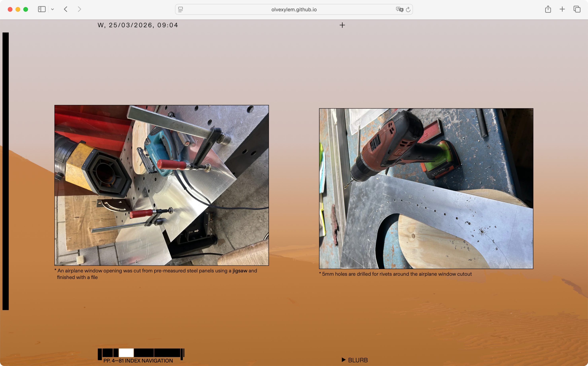Expand the BLURB disclosure triangle
The width and height of the screenshot is (588, 366).
(x=344, y=360)
